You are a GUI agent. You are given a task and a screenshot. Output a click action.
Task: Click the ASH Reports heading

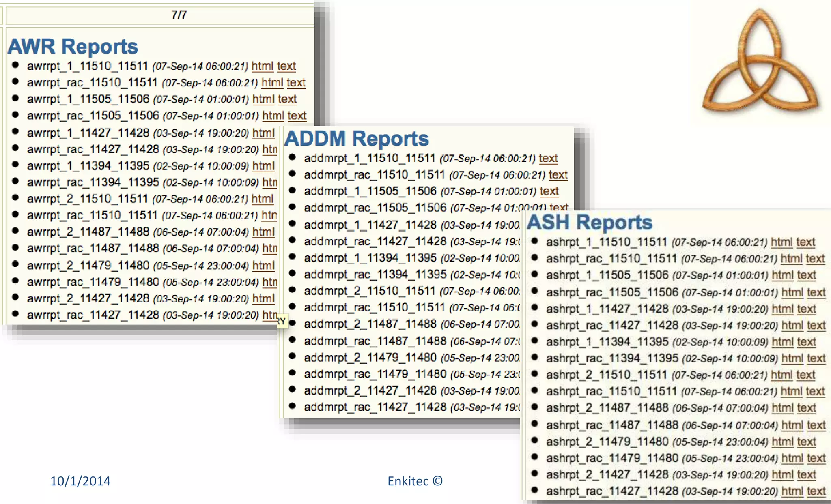(589, 223)
